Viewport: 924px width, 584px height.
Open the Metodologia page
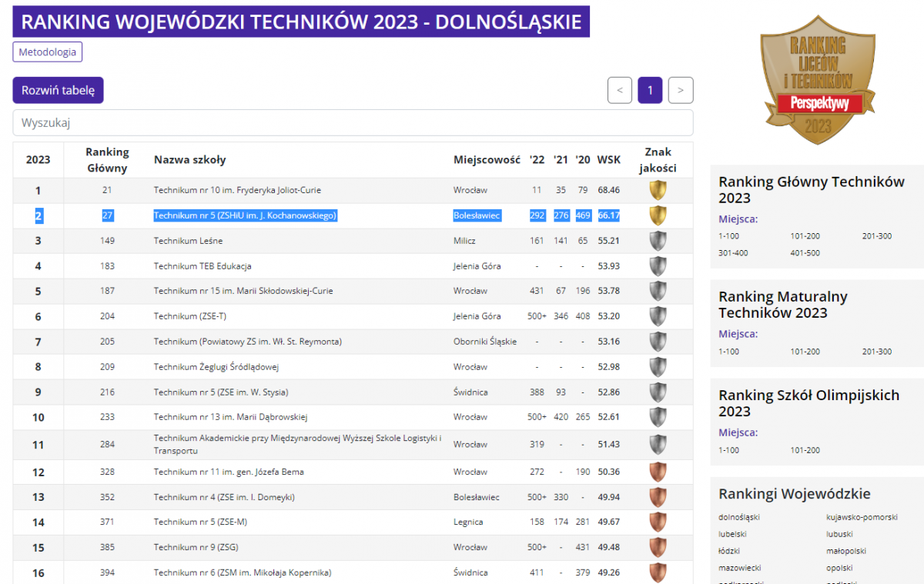click(47, 52)
